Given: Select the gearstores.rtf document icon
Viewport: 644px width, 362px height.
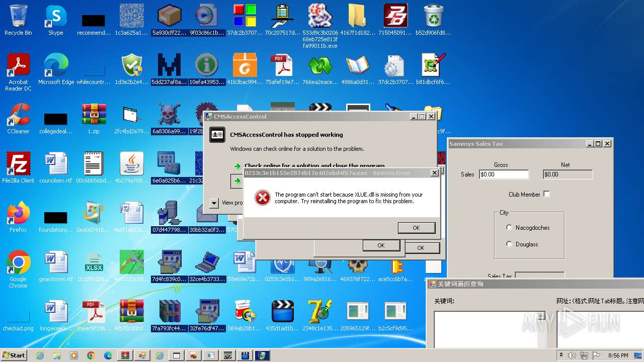Looking at the screenshot, I should coord(56,266).
